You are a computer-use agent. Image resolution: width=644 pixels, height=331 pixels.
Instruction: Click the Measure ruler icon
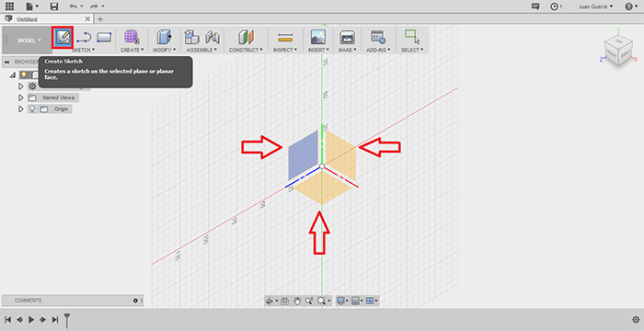pos(285,38)
